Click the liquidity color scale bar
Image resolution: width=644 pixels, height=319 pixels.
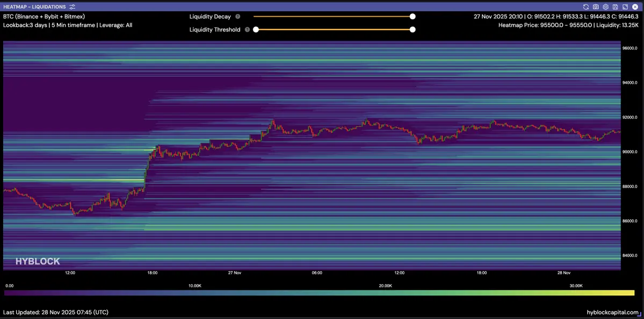click(319, 293)
